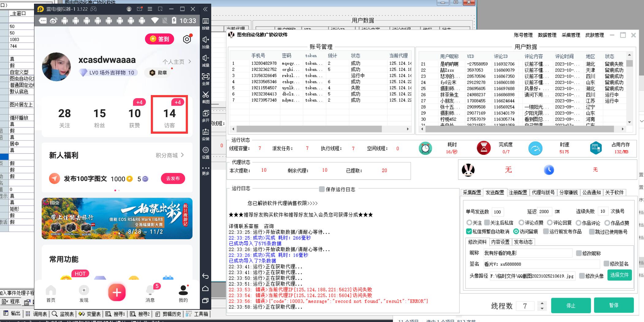This screenshot has width=644, height=322.
Task: Click the green stop button
Action: point(570,305)
